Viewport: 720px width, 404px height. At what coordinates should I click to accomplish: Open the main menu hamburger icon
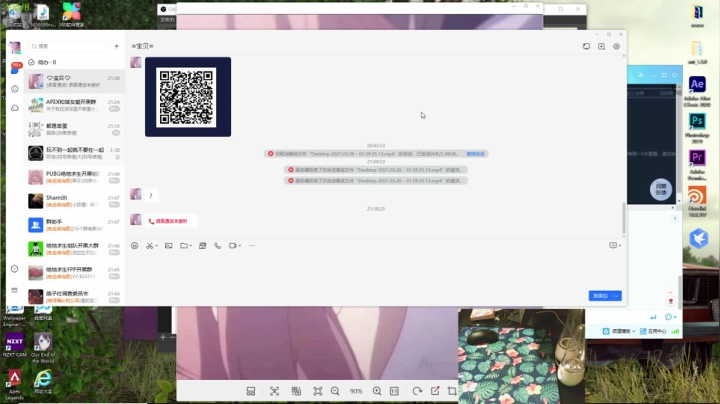15,290
